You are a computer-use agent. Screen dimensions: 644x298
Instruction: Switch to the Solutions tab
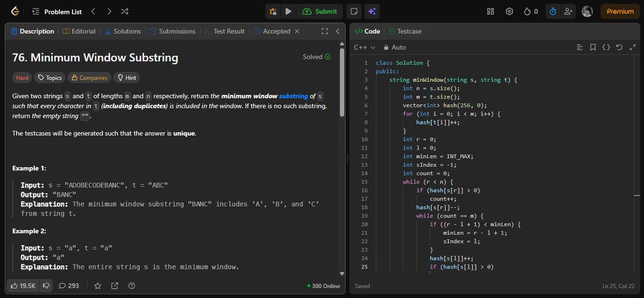tap(123, 31)
